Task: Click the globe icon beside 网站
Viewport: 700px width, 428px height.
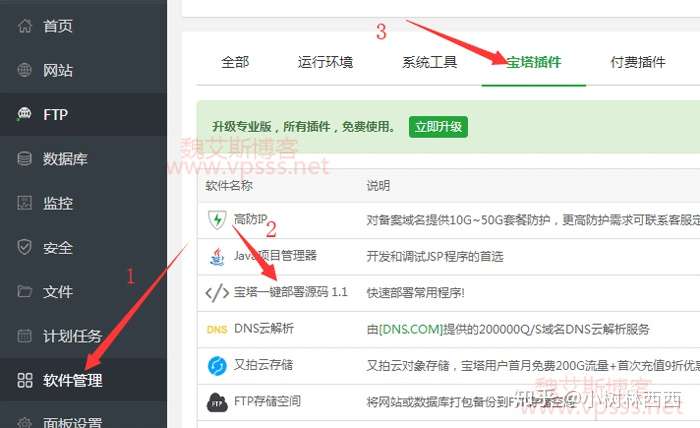Action: click(x=25, y=70)
